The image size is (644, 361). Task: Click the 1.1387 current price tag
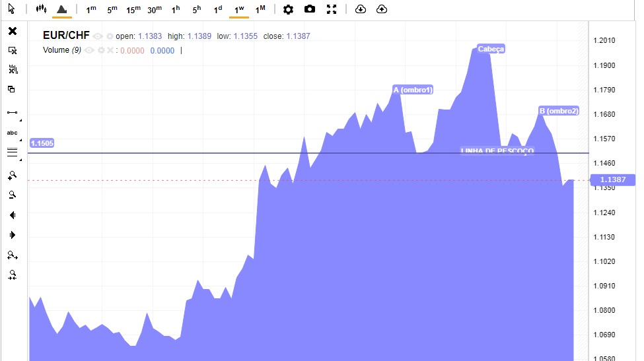[x=612, y=180]
